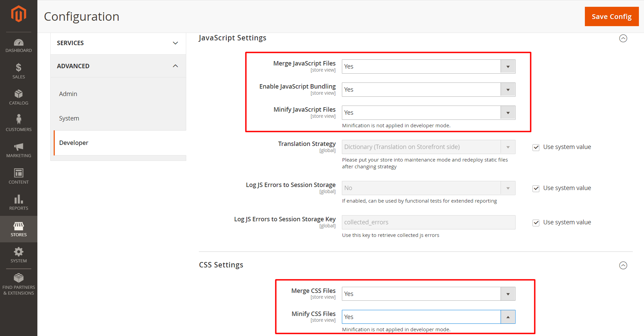This screenshot has height=336, width=644.
Task: Collapse the JavaScript Settings section
Action: [623, 38]
